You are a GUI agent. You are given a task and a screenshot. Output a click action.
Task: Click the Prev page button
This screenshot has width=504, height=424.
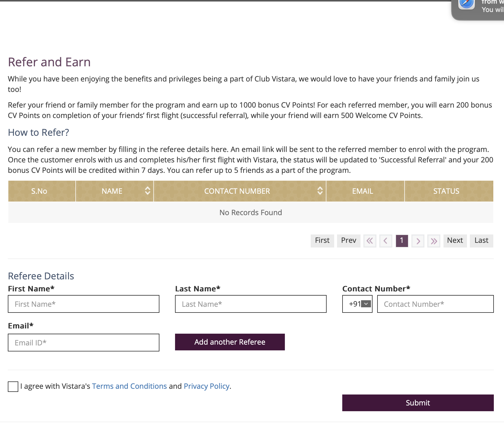(349, 240)
